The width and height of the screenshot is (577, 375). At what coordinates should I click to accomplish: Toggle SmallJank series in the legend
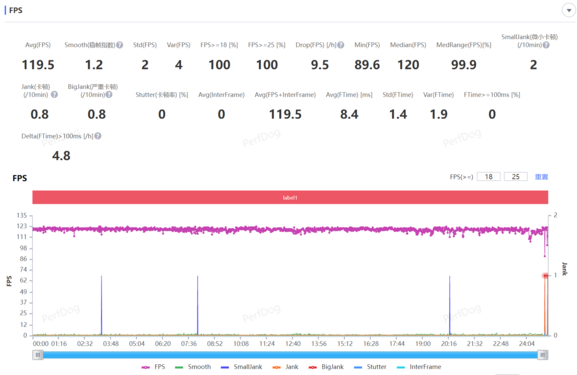241,367
